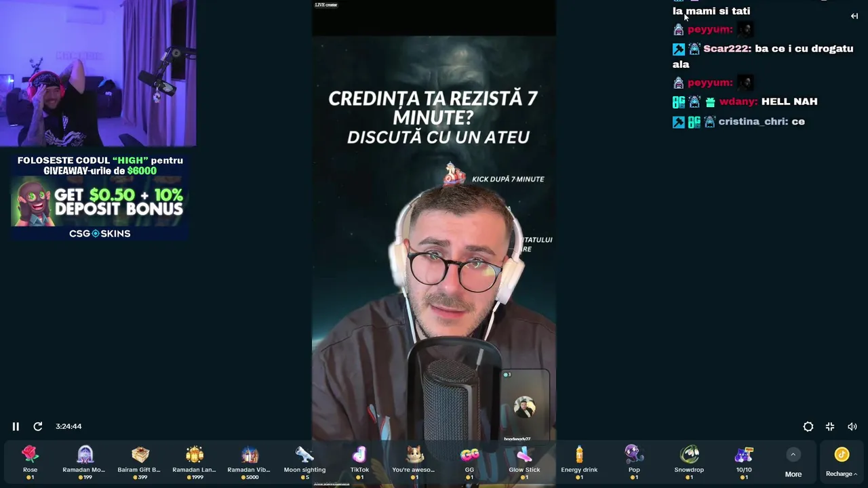Click the streamer webcam overlay
The width and height of the screenshot is (868, 488).
98,73
